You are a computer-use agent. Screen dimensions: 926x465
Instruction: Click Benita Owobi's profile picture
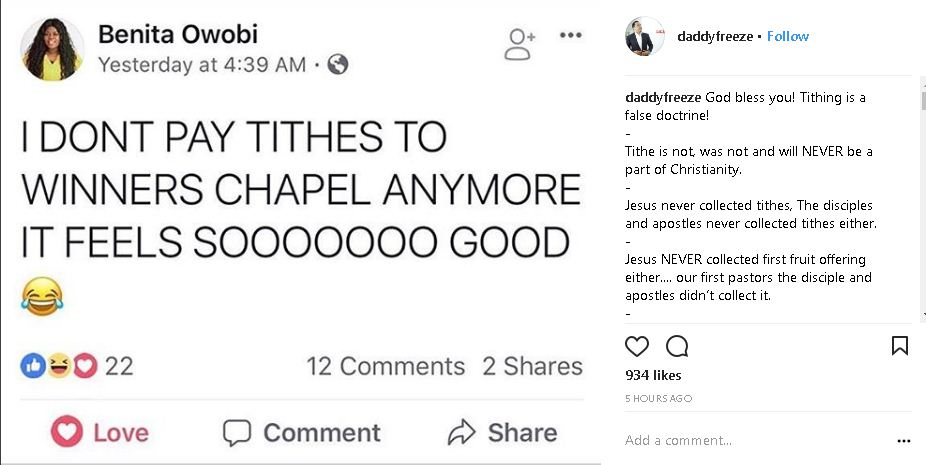coord(52,49)
